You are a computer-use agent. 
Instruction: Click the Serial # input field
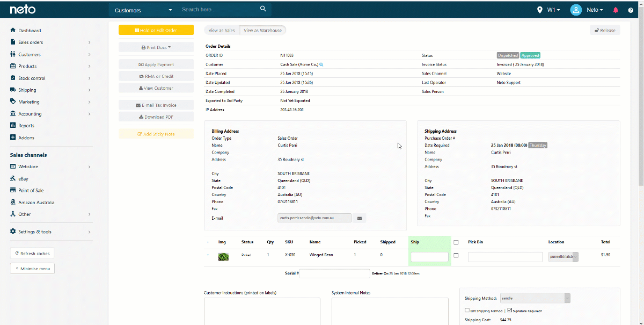[x=334, y=273]
